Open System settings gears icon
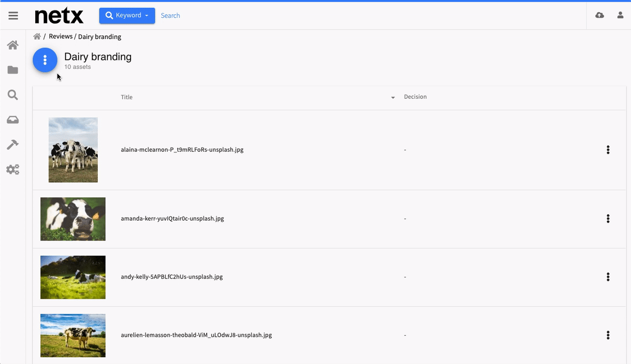Viewport: 631px width, 364px height. 13,170
